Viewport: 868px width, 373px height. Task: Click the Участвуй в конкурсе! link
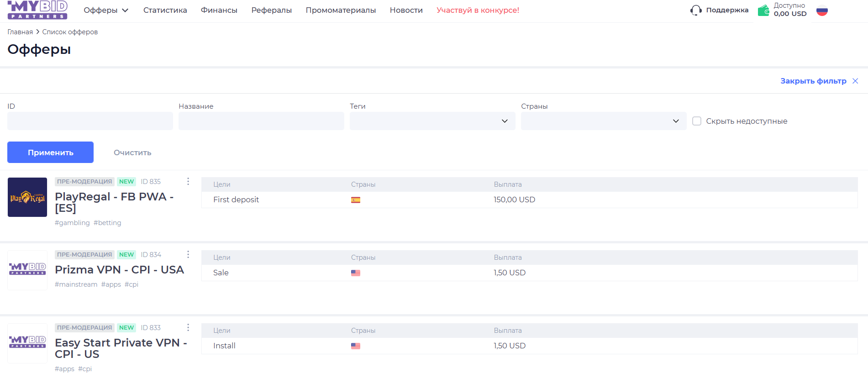(478, 10)
